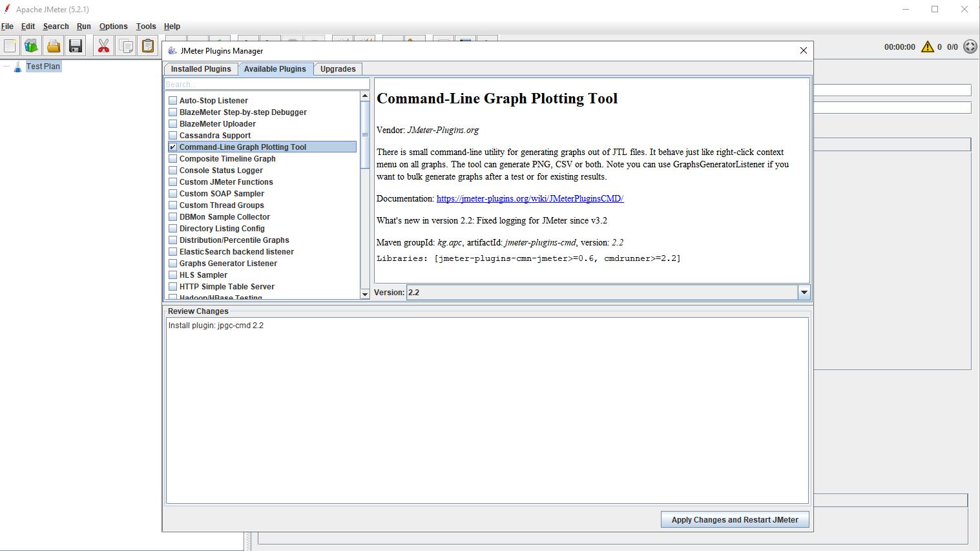Check the HLS Sampler plugin checkbox
The image size is (980, 551).
click(172, 275)
